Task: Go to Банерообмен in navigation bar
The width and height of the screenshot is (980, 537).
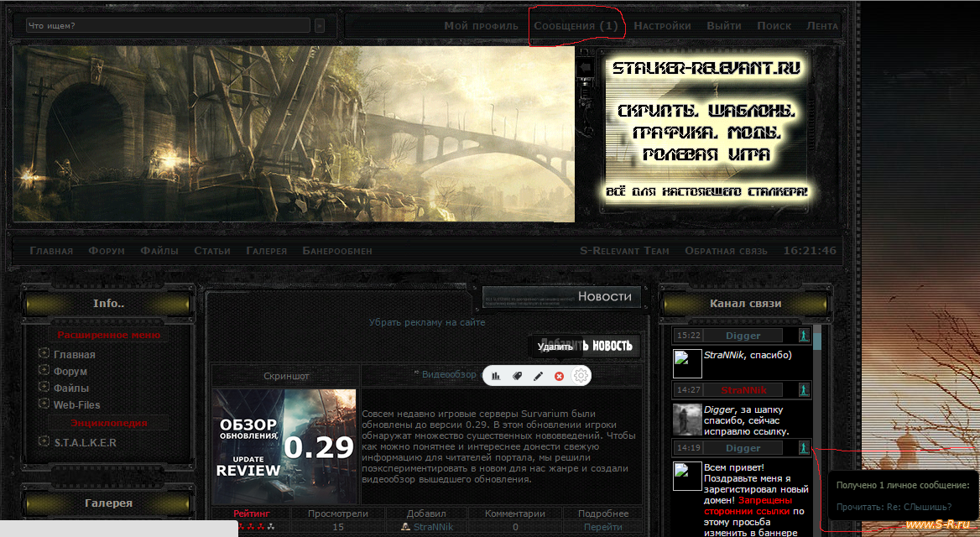Action: click(337, 251)
